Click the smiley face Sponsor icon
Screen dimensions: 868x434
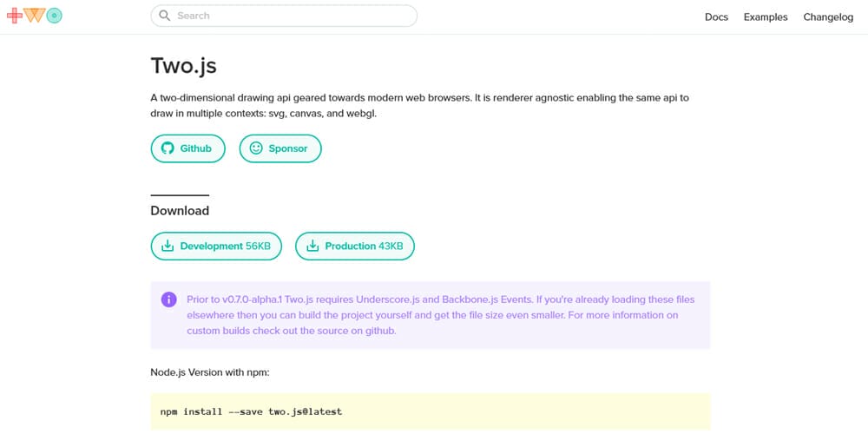coord(256,148)
